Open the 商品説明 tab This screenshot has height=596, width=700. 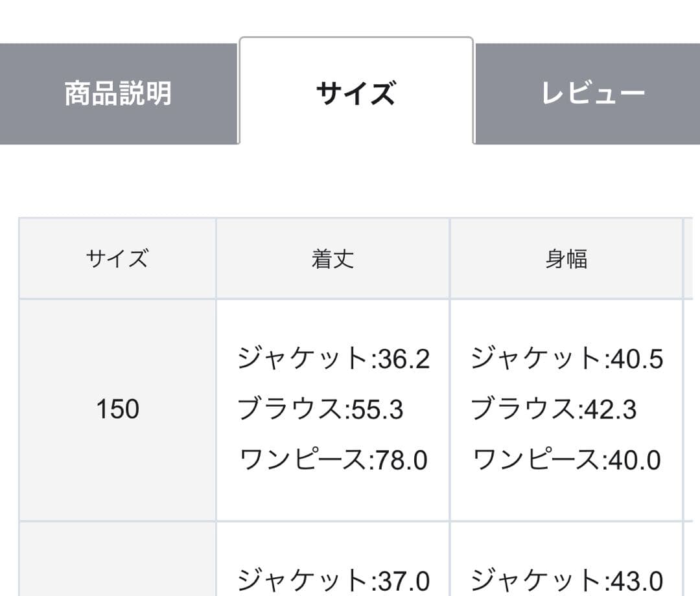click(x=119, y=94)
